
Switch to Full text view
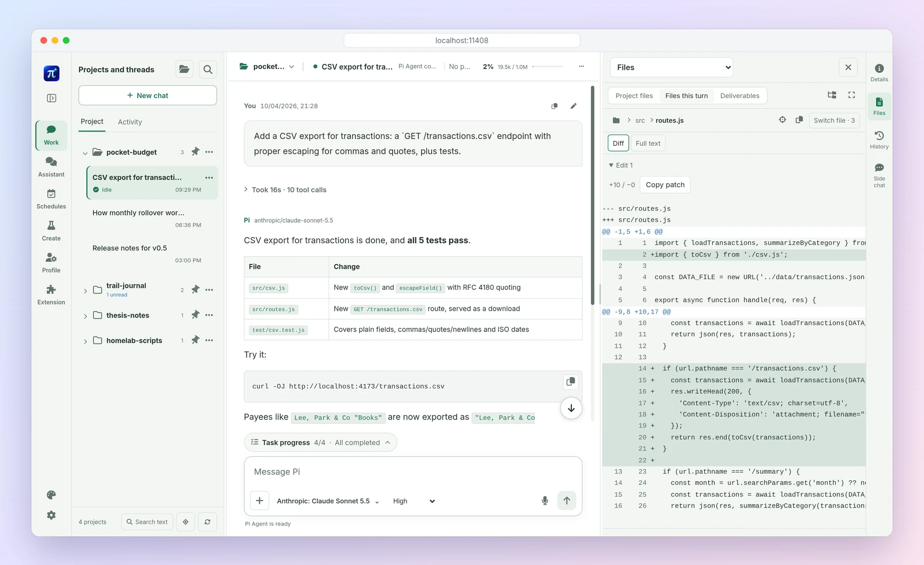click(x=648, y=143)
